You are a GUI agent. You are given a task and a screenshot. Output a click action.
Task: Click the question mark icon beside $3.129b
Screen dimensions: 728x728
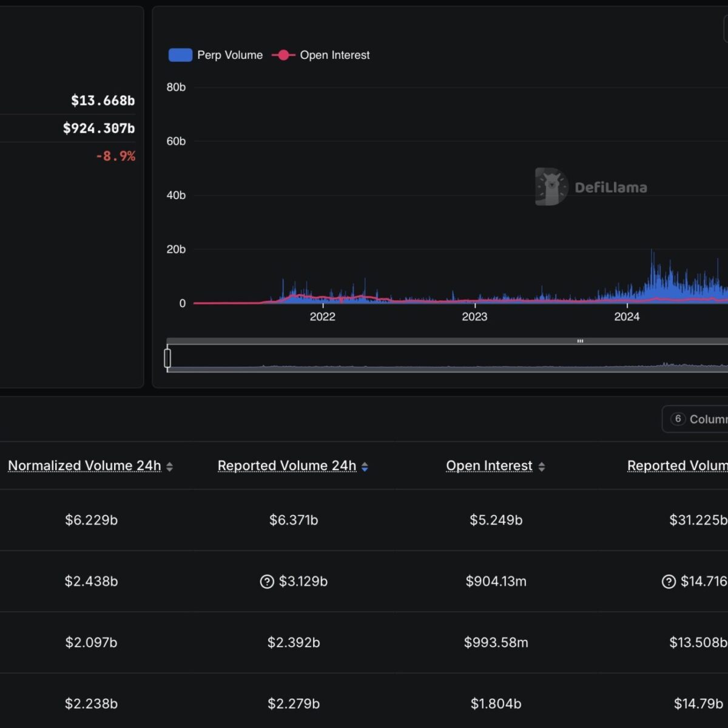(x=267, y=582)
